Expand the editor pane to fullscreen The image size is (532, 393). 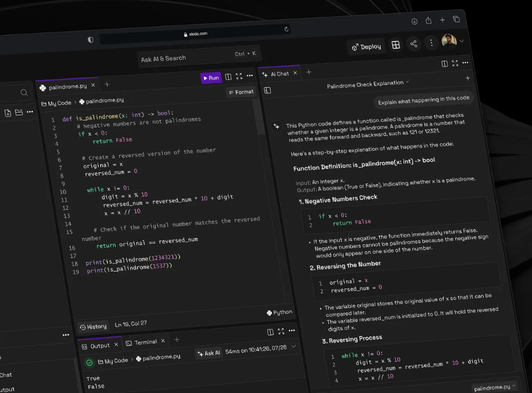pyautogui.click(x=239, y=76)
